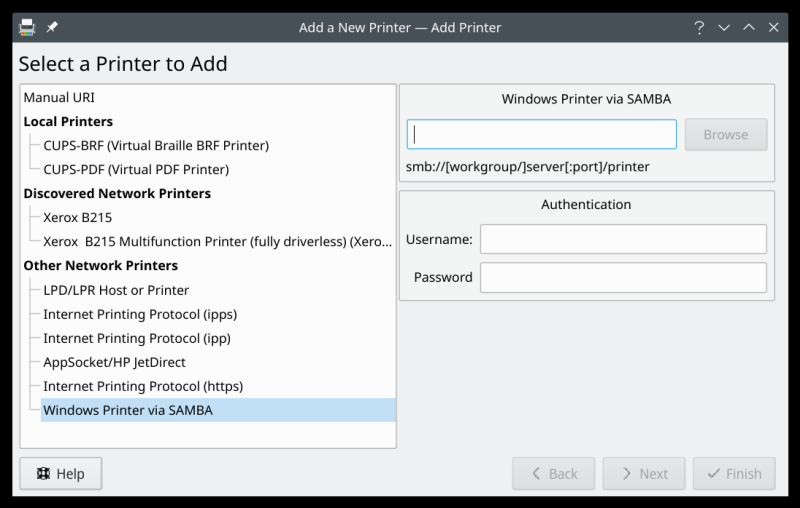The width and height of the screenshot is (800, 508).
Task: Open Help with the lifebuoy button
Action: pyautogui.click(x=61, y=473)
